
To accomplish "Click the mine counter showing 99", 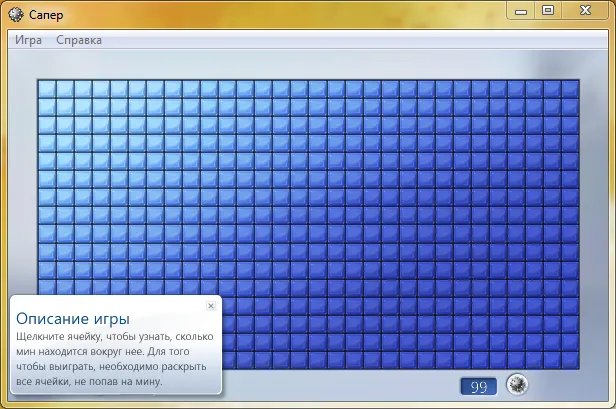I will tap(479, 386).
